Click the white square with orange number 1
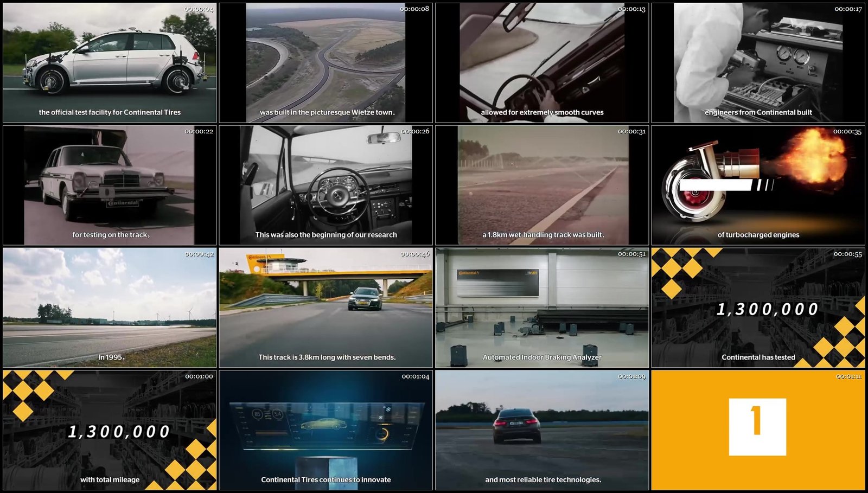Viewport: 868px width, 493px height. tap(757, 427)
